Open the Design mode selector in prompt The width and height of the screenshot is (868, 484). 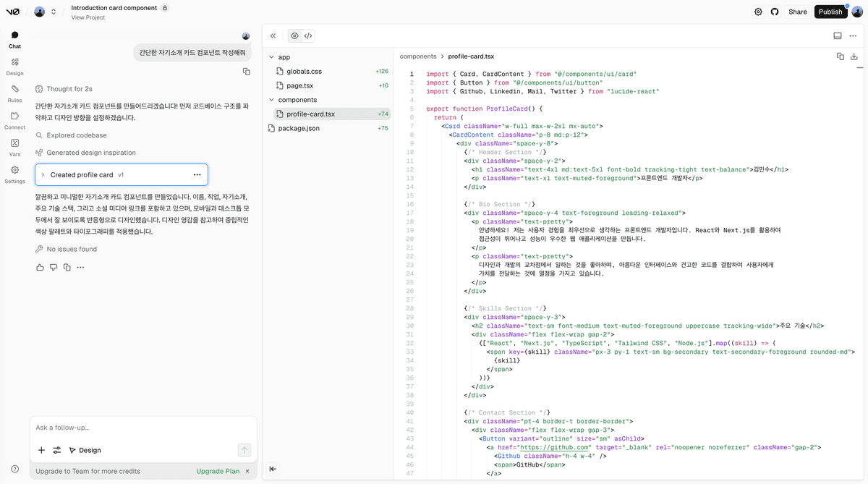(x=85, y=450)
